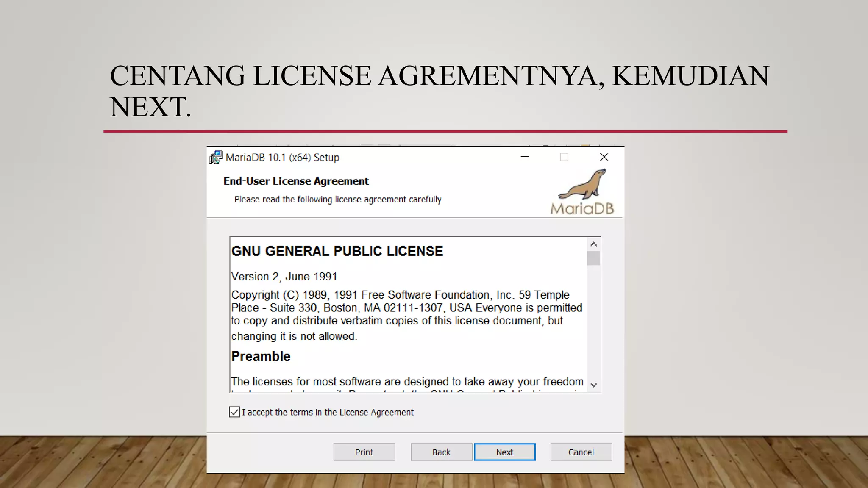Click 'changing it is not allowed.' line
The image size is (868, 488).
294,336
